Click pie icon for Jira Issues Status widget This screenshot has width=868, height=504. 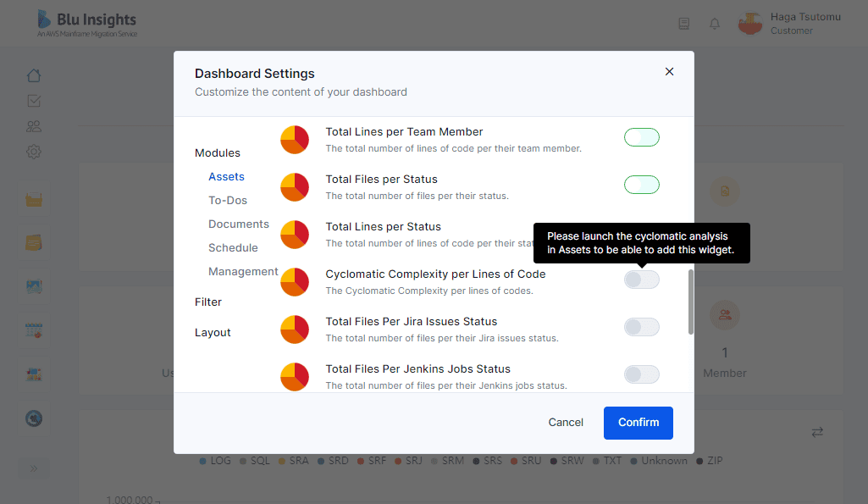(295, 330)
